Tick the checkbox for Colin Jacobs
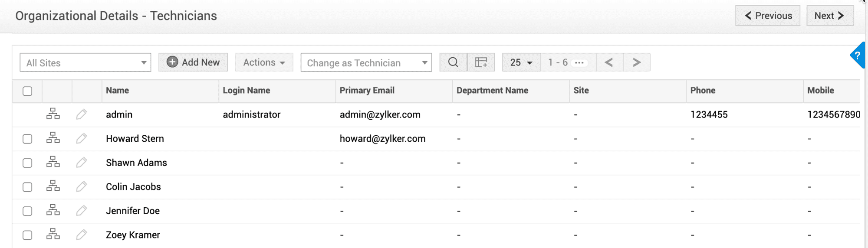868x248 pixels. (27, 187)
